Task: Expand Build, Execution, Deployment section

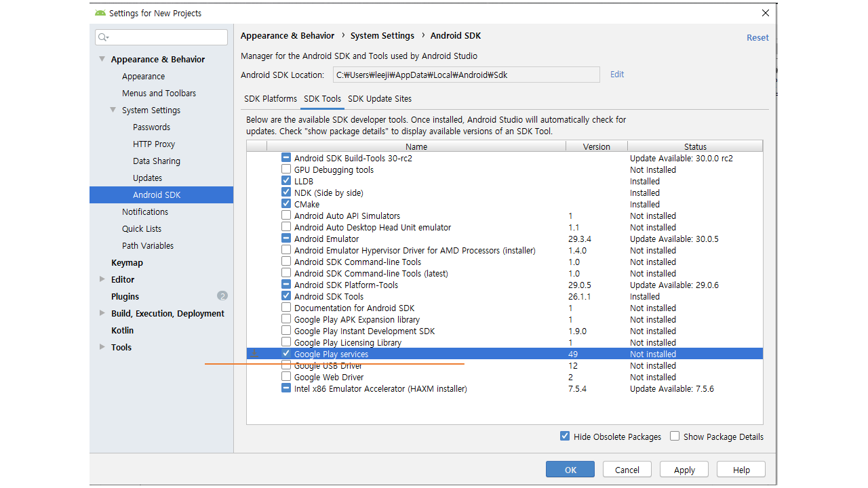Action: (102, 313)
